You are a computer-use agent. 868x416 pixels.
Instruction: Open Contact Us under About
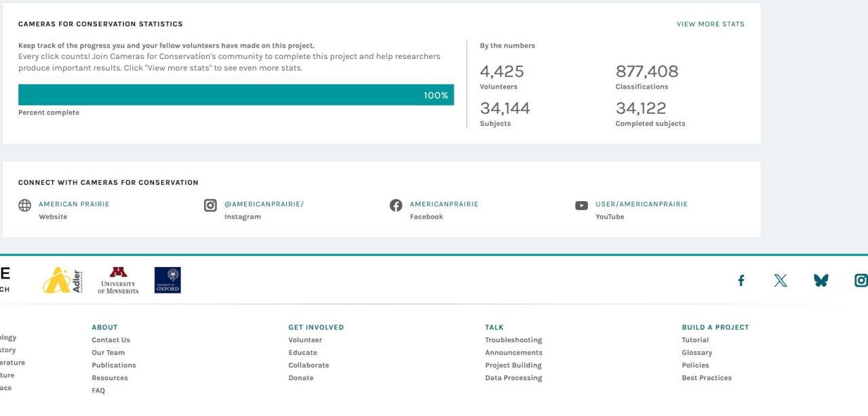click(x=111, y=340)
